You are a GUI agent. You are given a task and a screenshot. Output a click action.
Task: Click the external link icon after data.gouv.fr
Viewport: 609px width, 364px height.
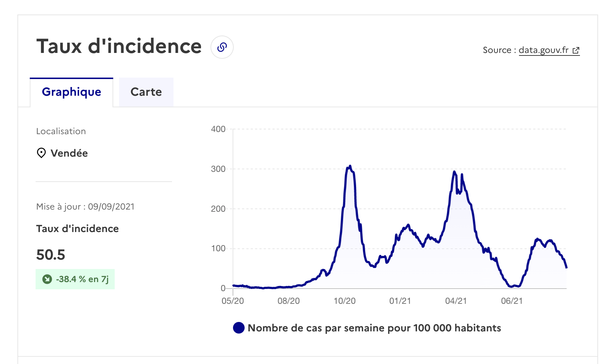click(x=576, y=50)
